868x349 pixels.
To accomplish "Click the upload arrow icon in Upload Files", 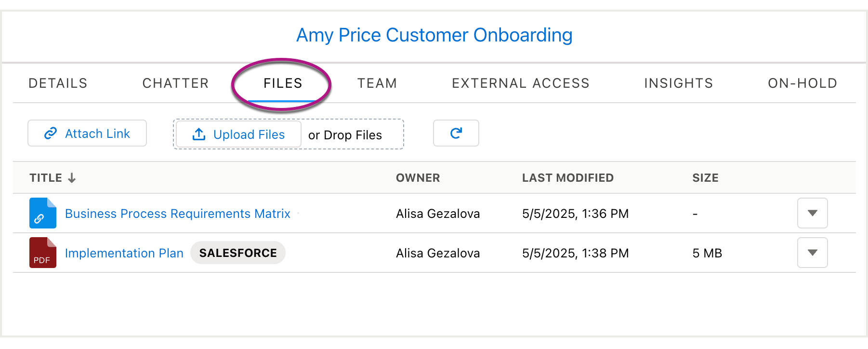I will coord(199,134).
